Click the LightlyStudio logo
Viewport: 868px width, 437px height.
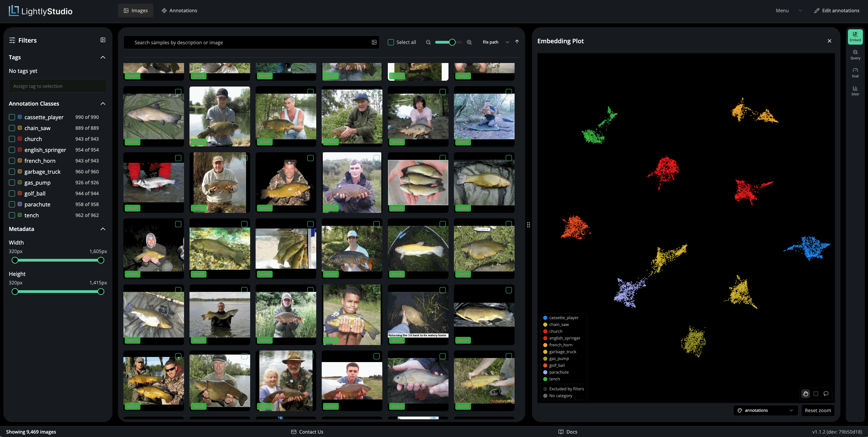(x=41, y=11)
